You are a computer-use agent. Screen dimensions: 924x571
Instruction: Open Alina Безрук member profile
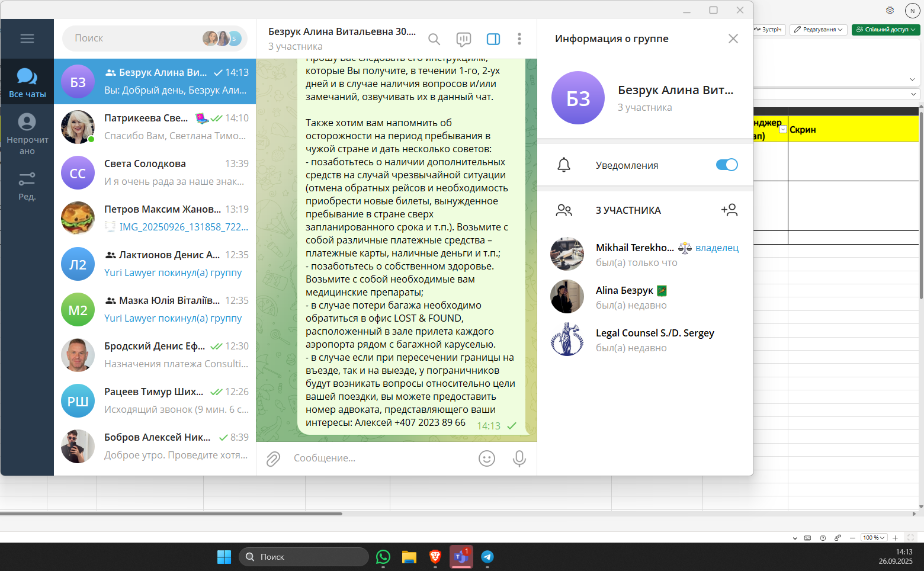(645, 297)
